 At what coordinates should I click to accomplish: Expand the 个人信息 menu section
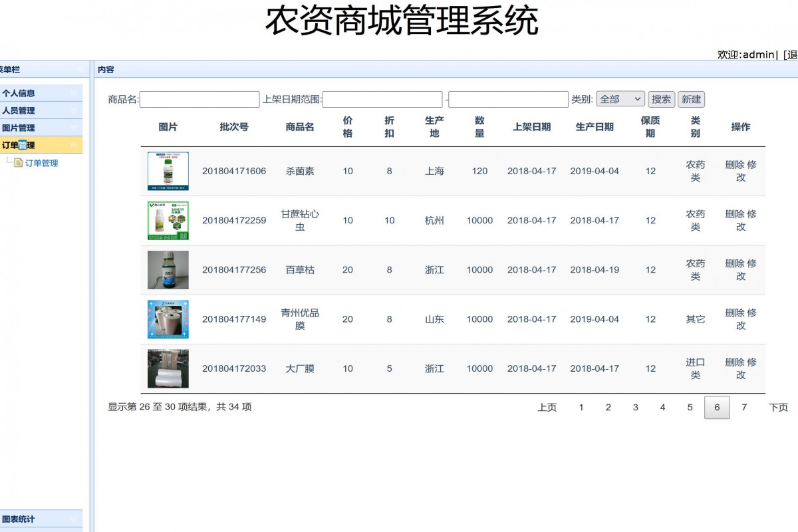tap(41, 92)
